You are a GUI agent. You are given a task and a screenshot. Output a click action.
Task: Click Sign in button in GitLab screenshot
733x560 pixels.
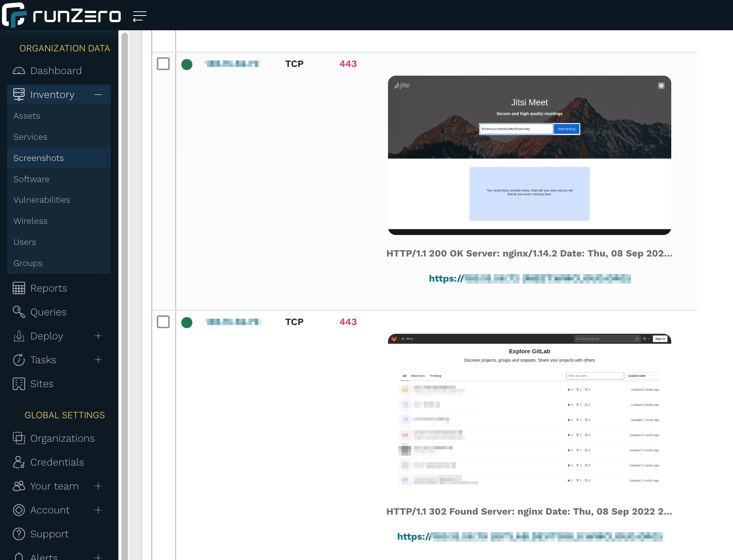(660, 339)
